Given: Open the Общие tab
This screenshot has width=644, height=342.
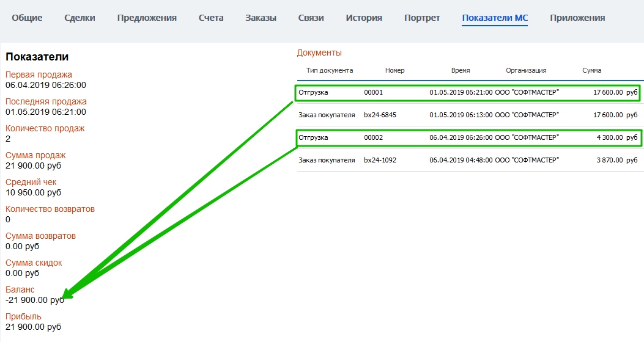Looking at the screenshot, I should point(27,18).
